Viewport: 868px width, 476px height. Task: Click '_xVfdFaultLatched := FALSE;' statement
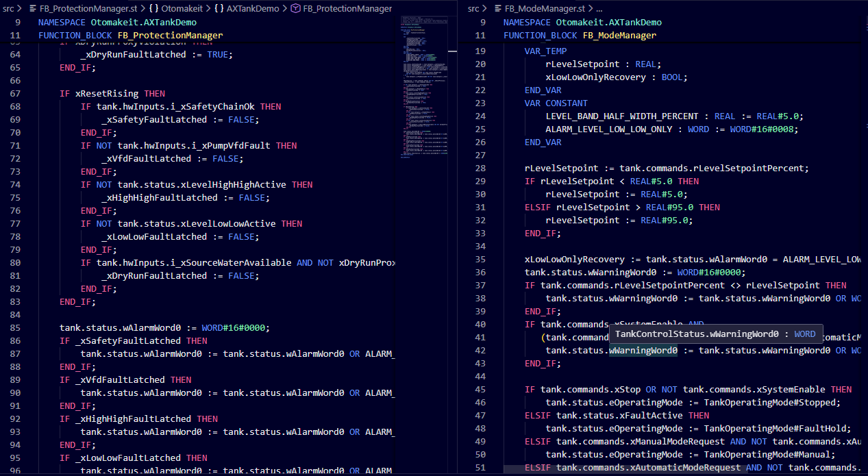pos(173,158)
